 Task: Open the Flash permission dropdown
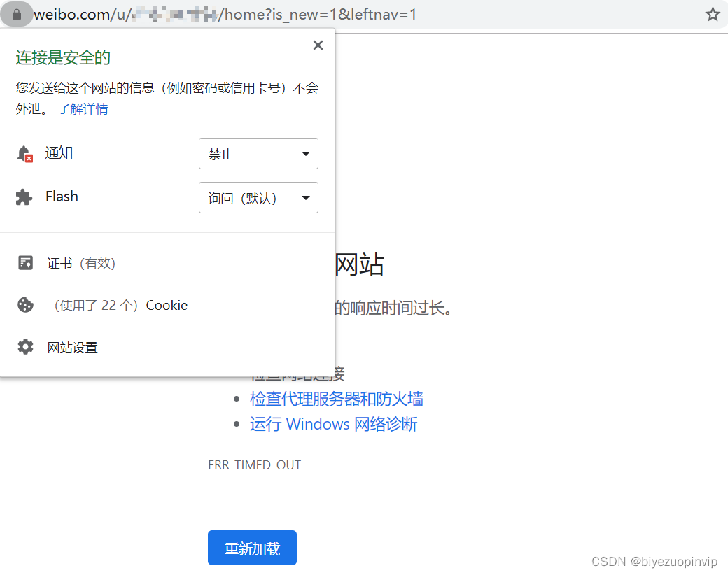click(x=258, y=198)
